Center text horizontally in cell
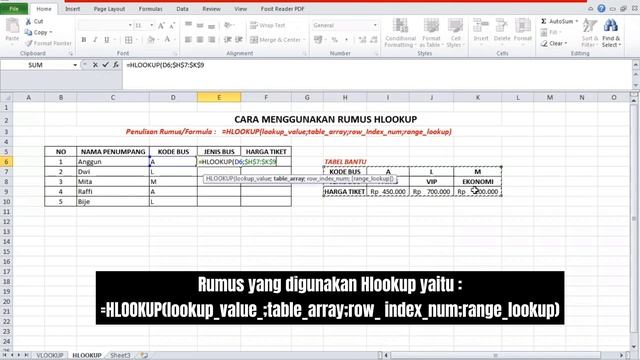This screenshot has width=640, height=360. pos(200,40)
